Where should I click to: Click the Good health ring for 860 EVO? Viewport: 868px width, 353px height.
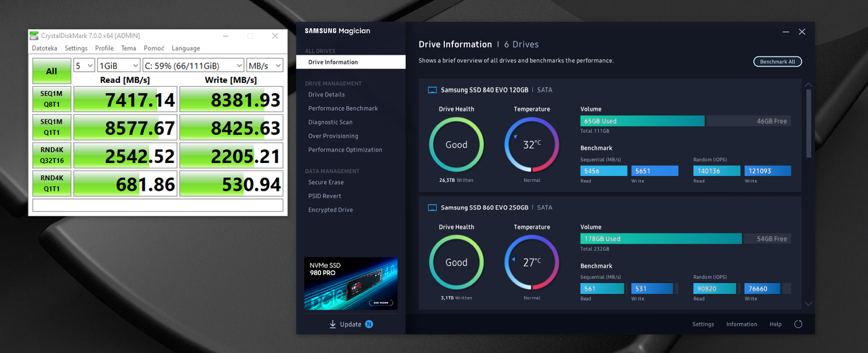[456, 262]
